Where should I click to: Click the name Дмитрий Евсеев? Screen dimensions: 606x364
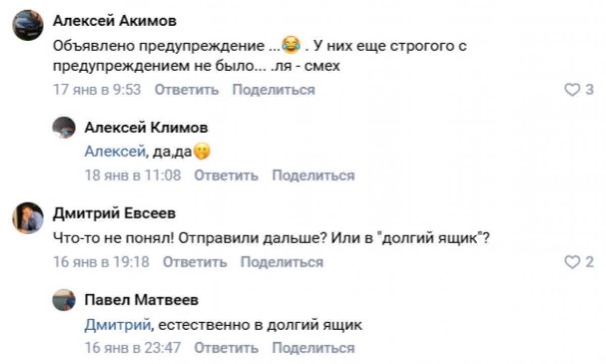114,214
